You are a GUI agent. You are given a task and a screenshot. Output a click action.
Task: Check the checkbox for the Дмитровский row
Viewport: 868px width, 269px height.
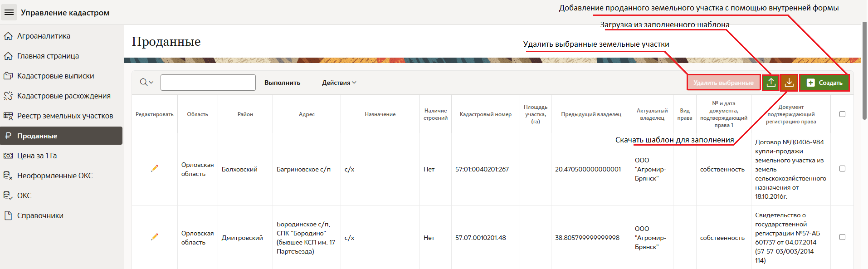pyautogui.click(x=842, y=237)
